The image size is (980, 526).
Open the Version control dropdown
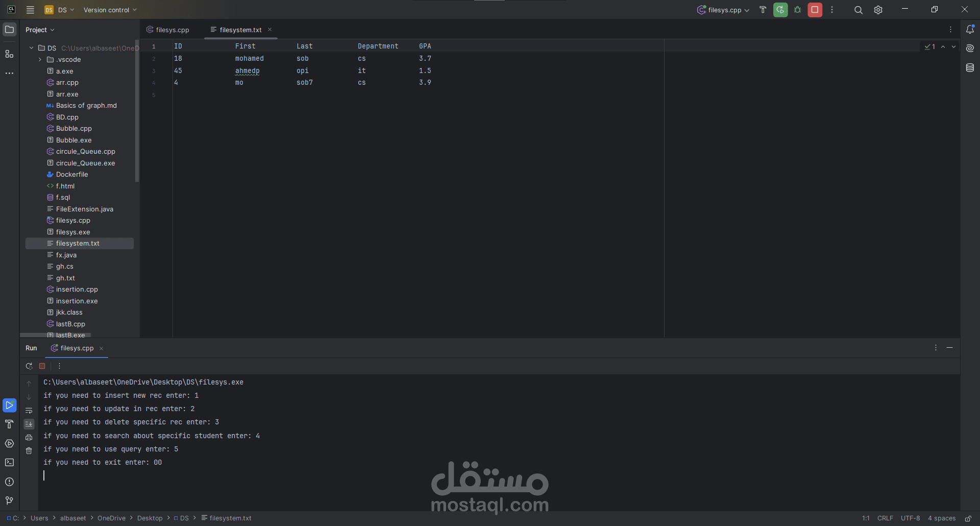(x=110, y=10)
